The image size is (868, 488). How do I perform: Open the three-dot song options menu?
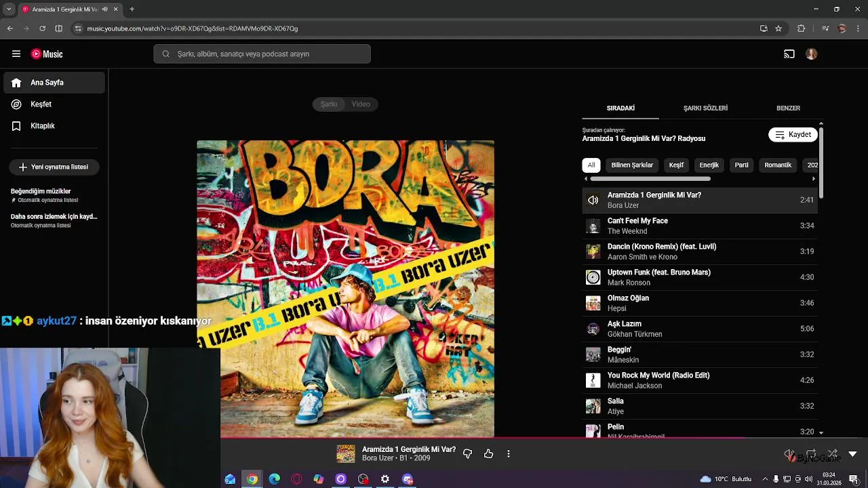509,454
